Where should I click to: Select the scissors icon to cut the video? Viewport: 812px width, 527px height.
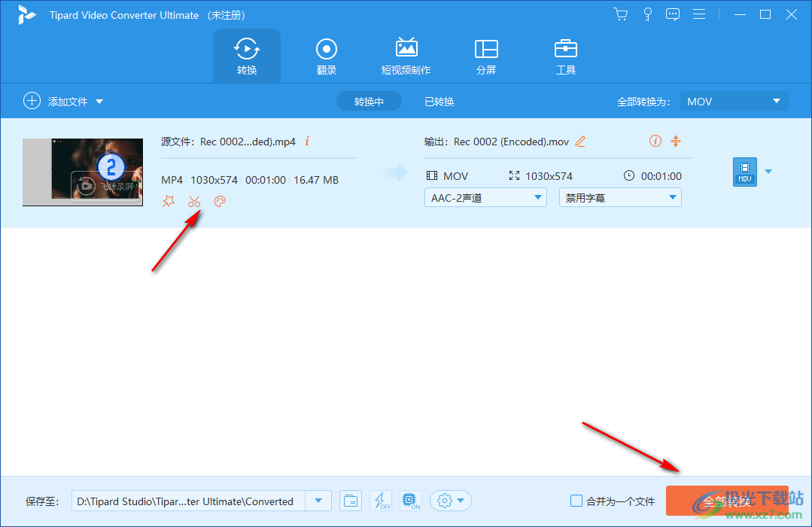[x=194, y=201]
